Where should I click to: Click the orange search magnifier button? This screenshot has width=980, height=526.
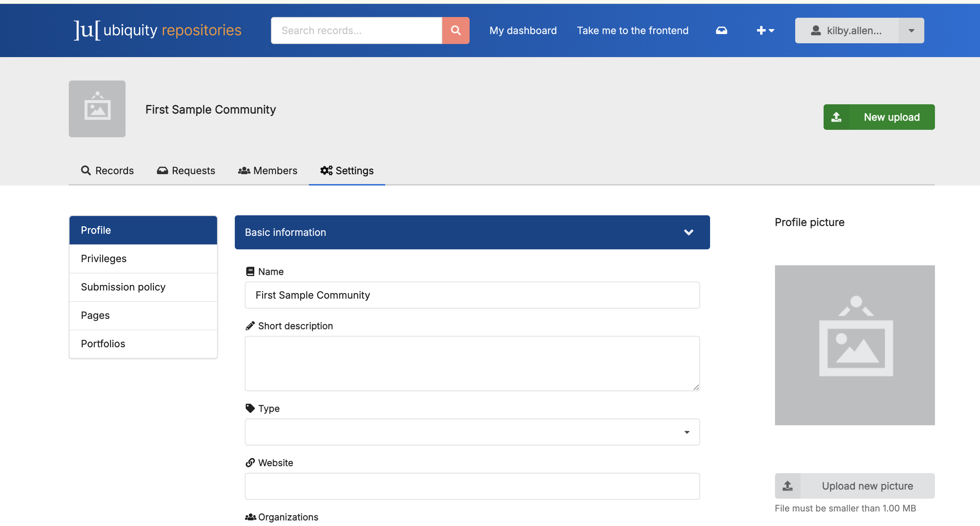455,31
